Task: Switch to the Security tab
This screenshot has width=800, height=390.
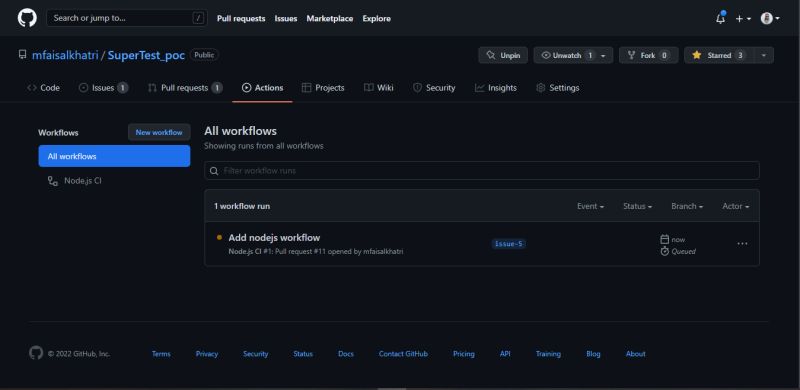Action: click(x=434, y=88)
